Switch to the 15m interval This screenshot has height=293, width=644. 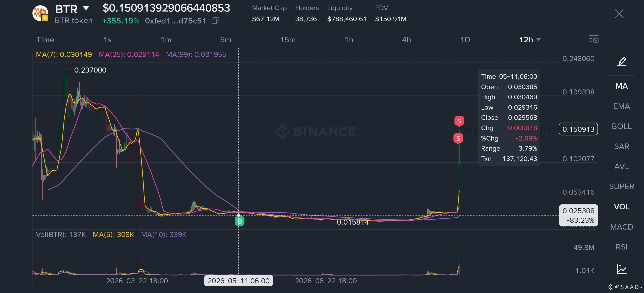288,40
